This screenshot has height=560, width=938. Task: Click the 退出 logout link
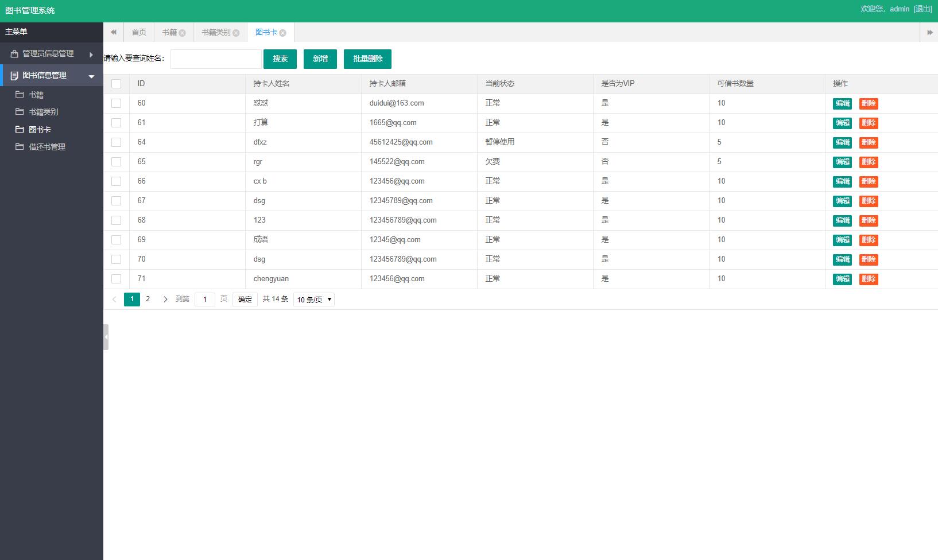point(923,9)
